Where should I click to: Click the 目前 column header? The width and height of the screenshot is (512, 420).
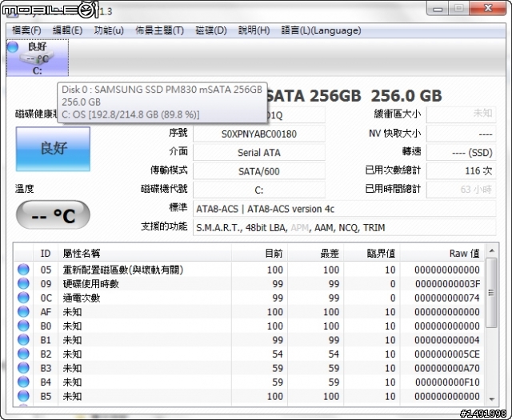pyautogui.click(x=259, y=253)
